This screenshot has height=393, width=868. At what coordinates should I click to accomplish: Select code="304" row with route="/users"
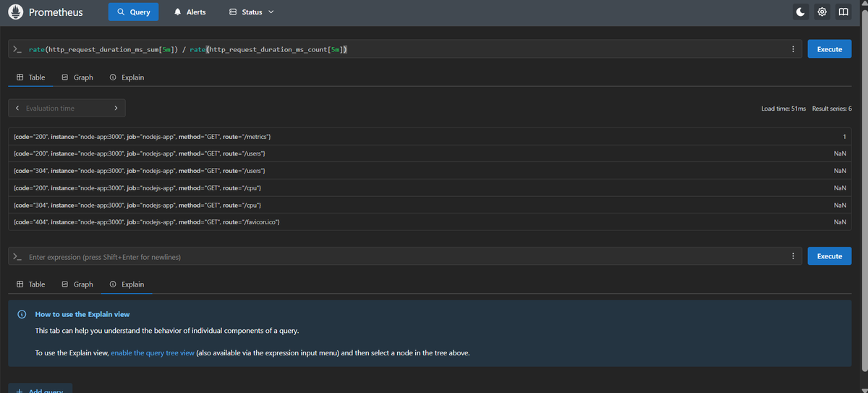(430, 171)
